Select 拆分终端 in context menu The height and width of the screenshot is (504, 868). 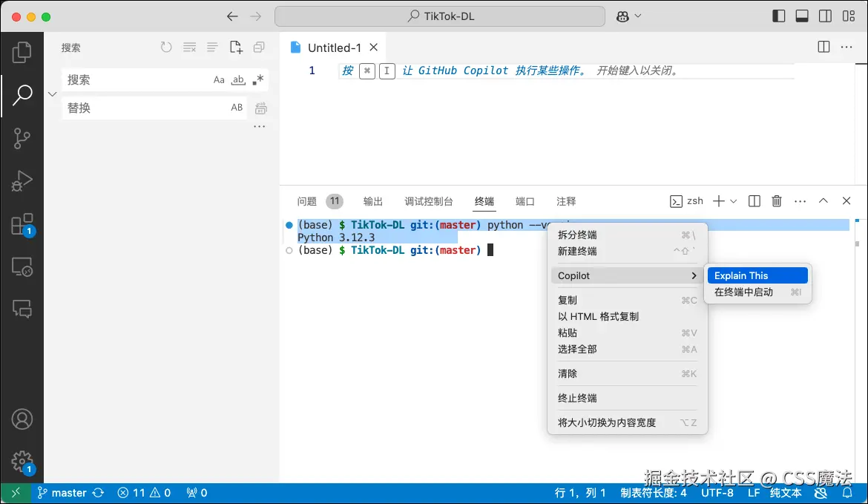click(x=627, y=235)
